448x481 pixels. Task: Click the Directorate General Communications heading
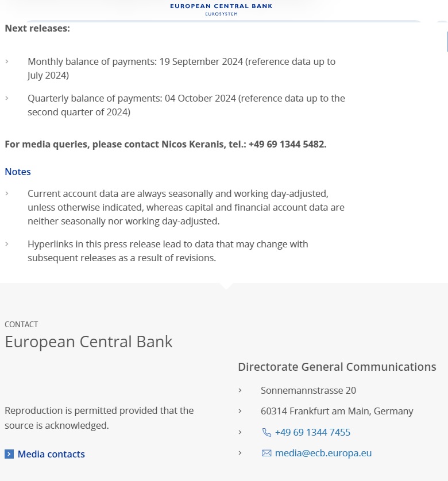(337, 367)
